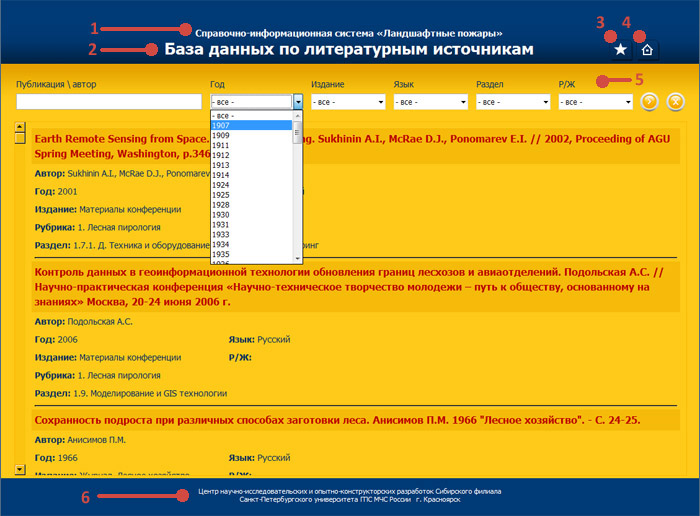Choose year 1914 in the dropdown list

251,175
